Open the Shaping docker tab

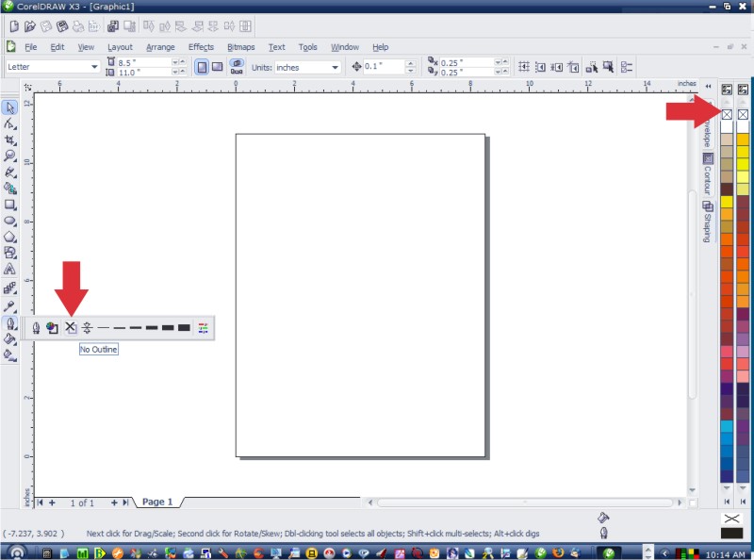(708, 222)
